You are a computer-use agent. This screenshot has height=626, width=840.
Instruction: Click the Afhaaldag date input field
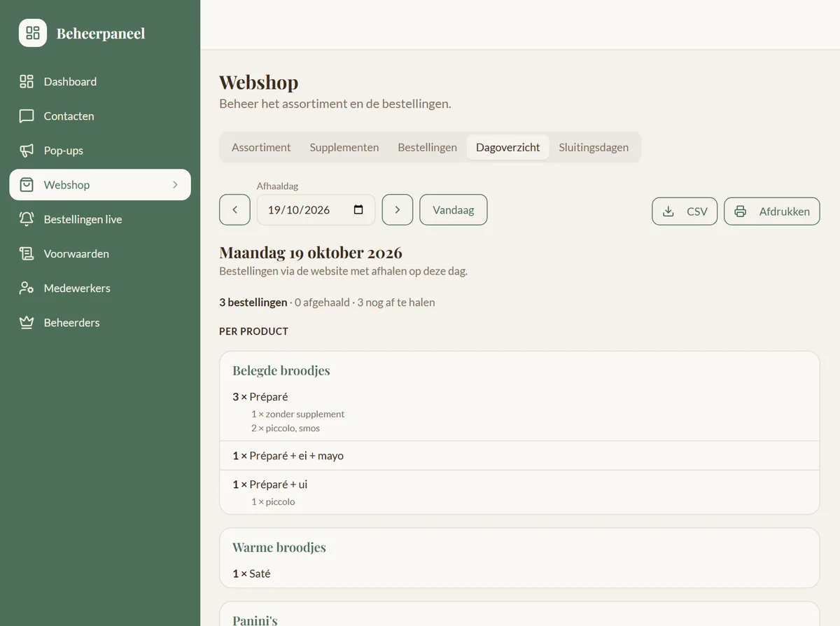(316, 209)
